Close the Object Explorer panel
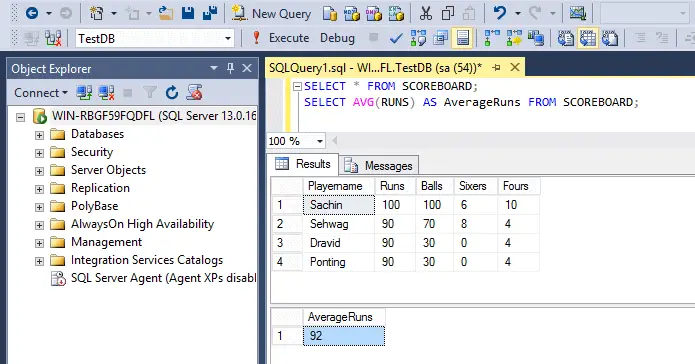This screenshot has width=695, height=364. click(247, 68)
